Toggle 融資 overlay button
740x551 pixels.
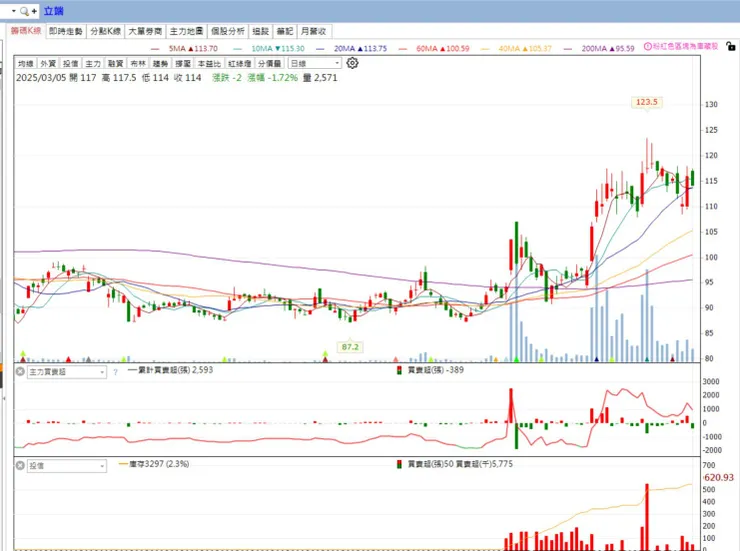(x=116, y=63)
